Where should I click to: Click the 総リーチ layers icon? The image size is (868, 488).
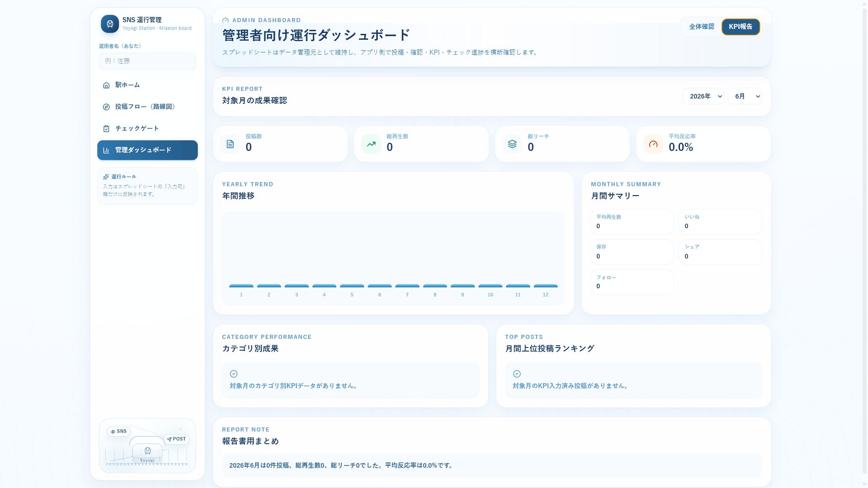pos(512,144)
